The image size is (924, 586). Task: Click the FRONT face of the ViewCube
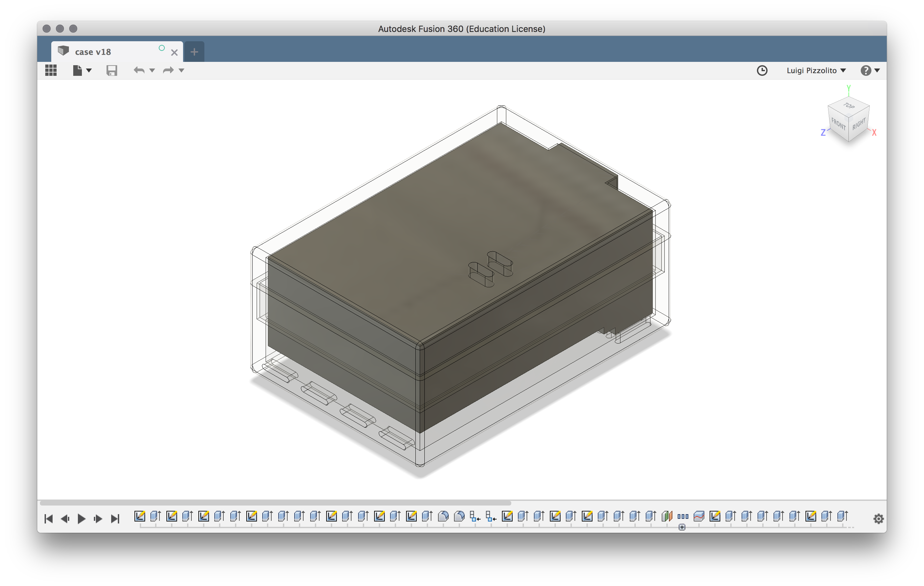838,125
